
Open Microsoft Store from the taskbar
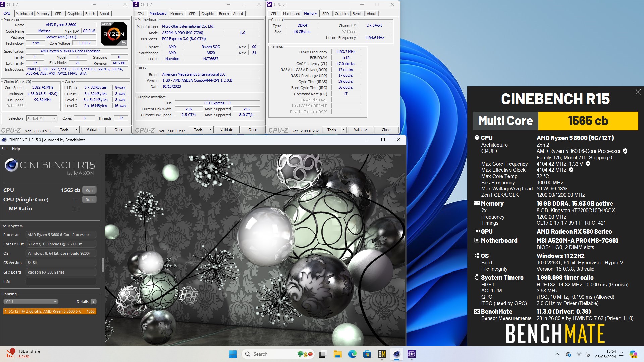367,354
